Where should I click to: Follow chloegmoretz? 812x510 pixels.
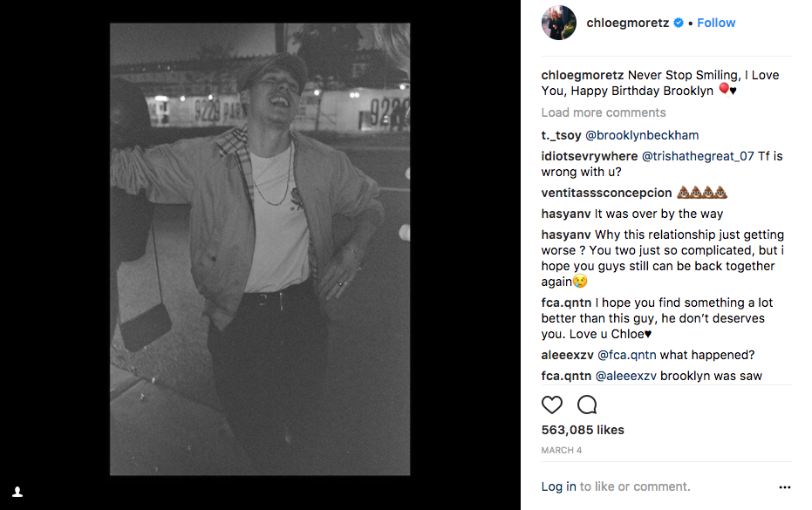(715, 23)
